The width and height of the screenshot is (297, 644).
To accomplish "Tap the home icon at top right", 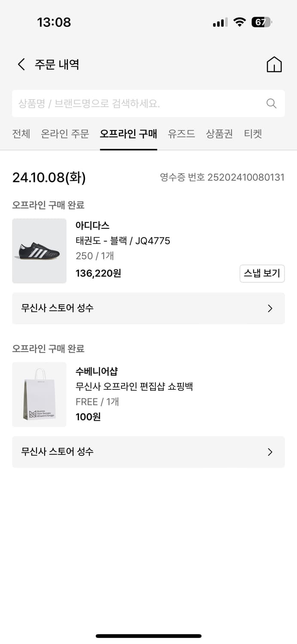I will (274, 64).
